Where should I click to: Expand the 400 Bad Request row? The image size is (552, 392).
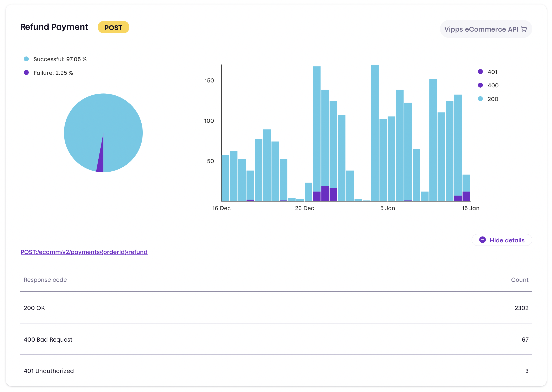pyautogui.click(x=48, y=339)
